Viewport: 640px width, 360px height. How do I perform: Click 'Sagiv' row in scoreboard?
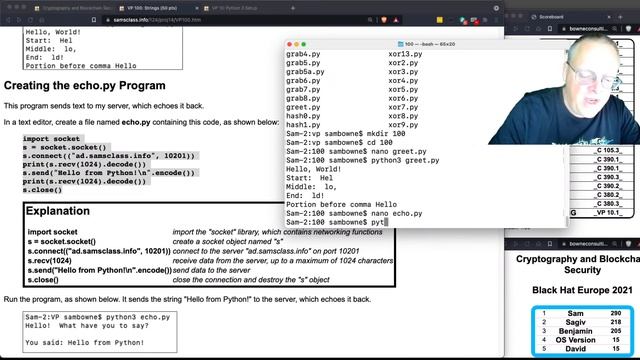click(582, 322)
